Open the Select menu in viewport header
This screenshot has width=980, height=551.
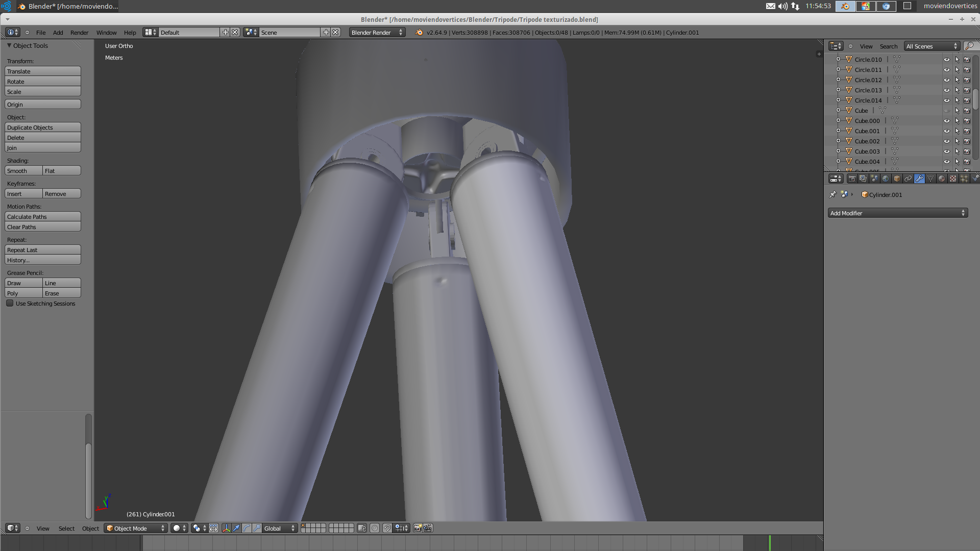click(x=66, y=529)
